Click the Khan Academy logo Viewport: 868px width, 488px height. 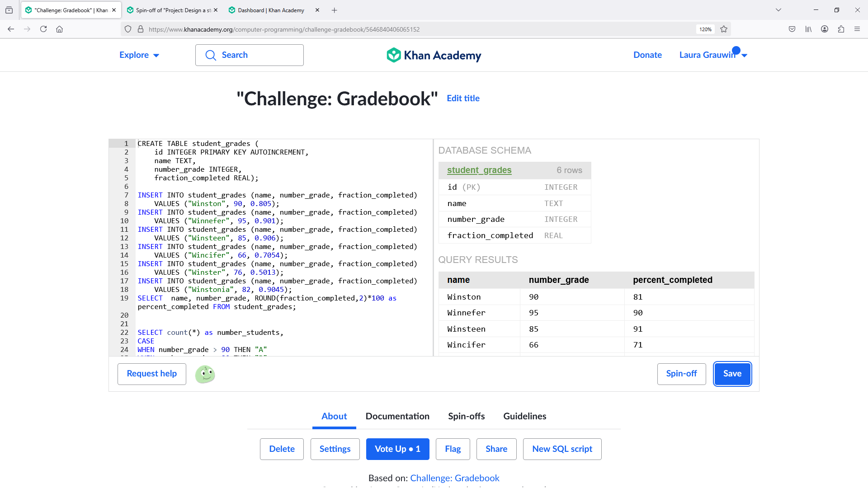pos(434,55)
